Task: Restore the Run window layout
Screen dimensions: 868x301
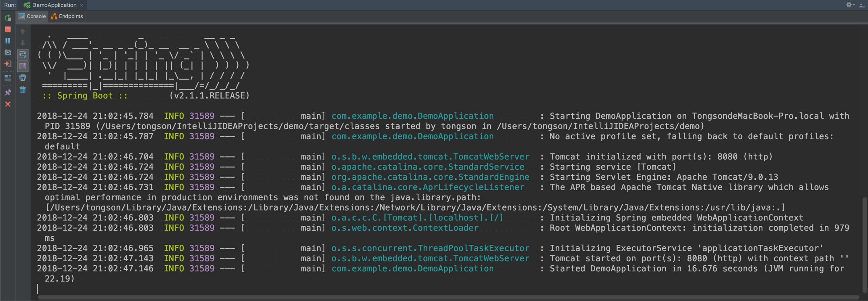Action: (8, 78)
